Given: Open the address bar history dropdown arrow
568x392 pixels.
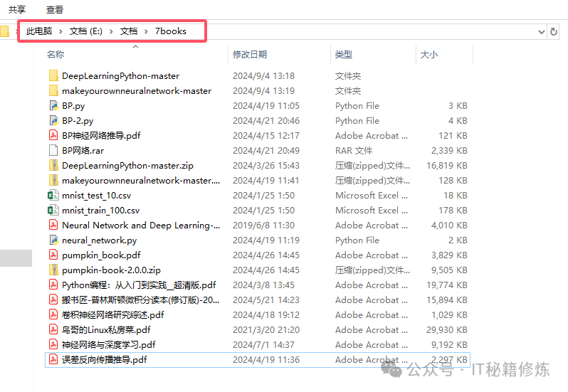Looking at the screenshot, I should pos(541,31).
